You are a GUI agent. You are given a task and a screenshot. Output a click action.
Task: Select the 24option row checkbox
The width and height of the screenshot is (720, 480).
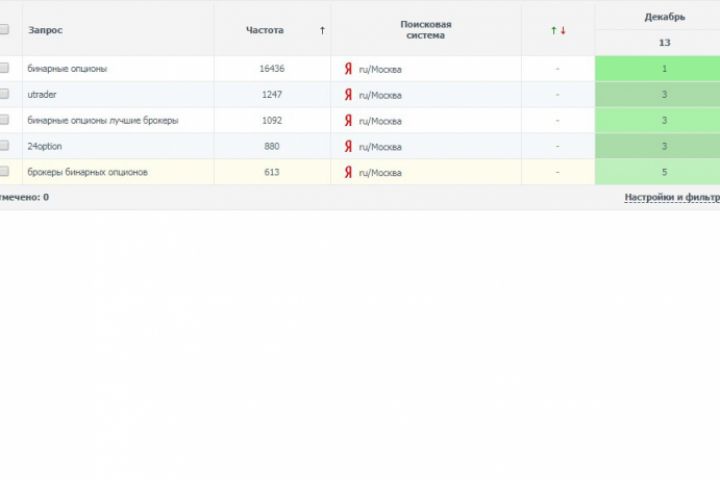(x=4, y=146)
